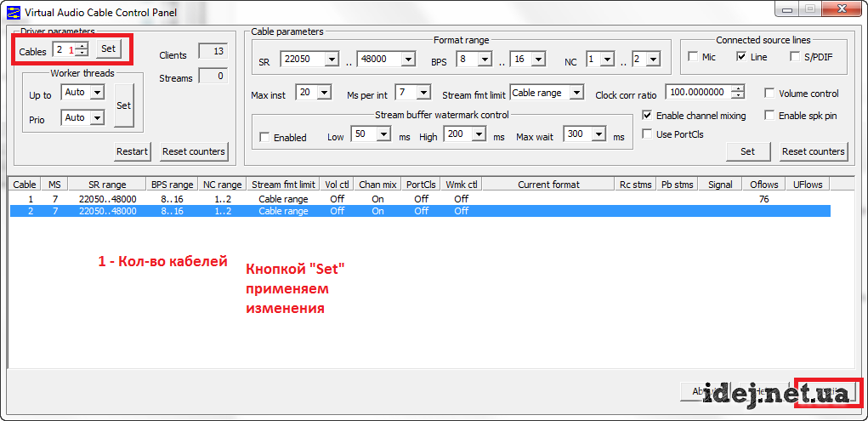Open the Max inst dropdown
868x421 pixels.
325,93
